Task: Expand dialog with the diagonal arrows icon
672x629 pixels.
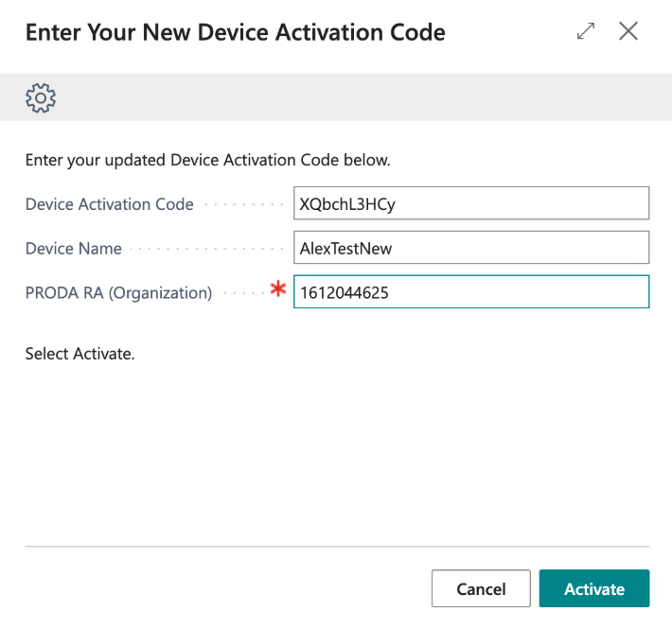Action: point(586,31)
